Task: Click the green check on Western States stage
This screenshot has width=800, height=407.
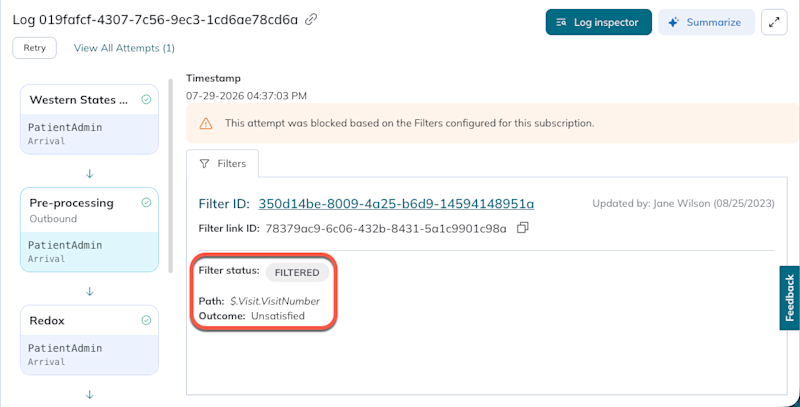Action: pos(146,100)
